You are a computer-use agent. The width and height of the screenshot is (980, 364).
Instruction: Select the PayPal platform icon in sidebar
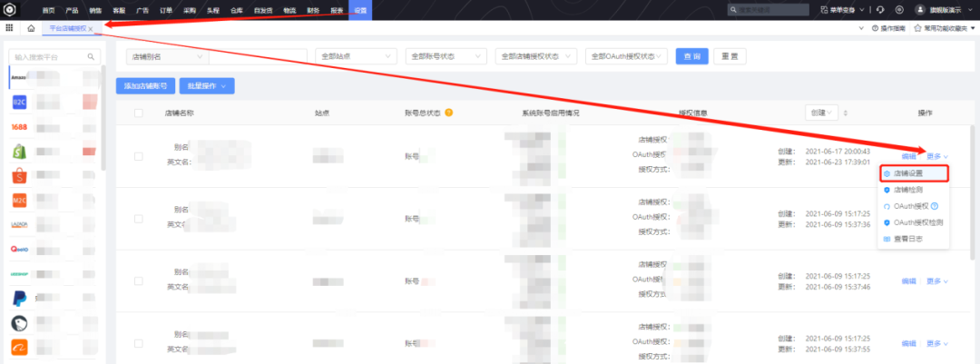(x=19, y=299)
